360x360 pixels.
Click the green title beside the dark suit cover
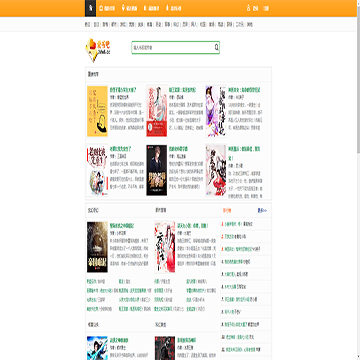[x=178, y=149]
